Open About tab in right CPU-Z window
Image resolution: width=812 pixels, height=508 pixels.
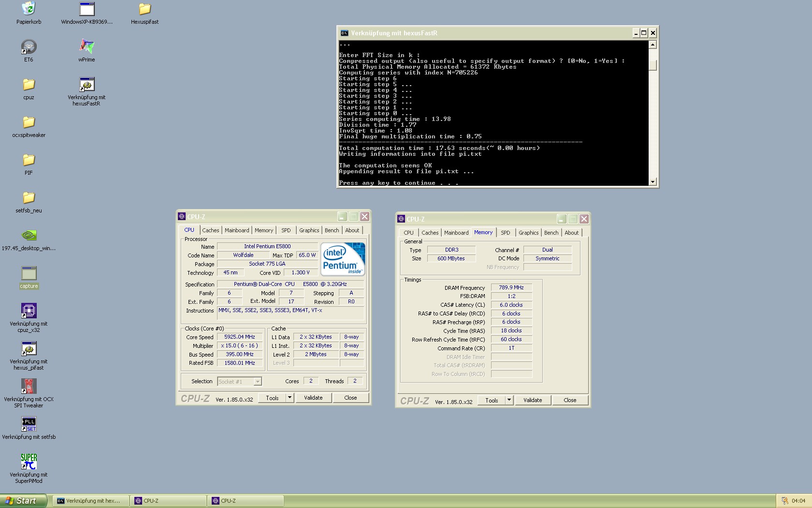coord(572,233)
